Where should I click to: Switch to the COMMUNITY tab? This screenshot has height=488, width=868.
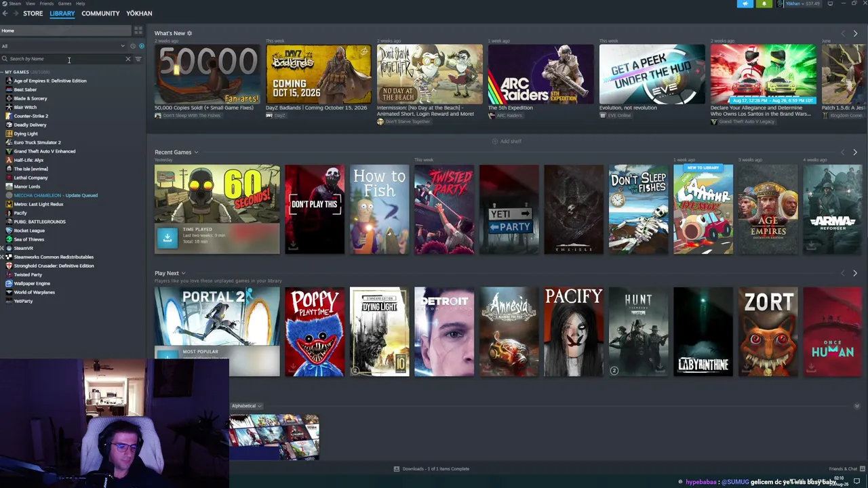pyautogui.click(x=100, y=14)
